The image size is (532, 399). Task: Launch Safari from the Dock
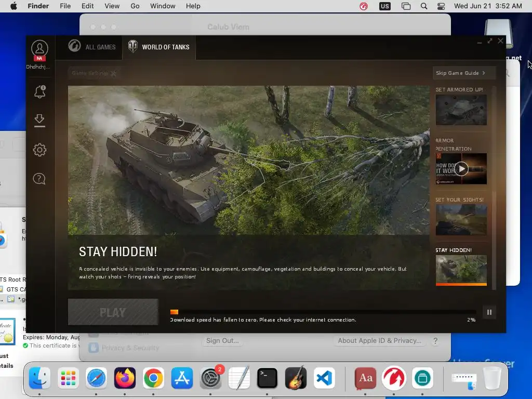96,378
